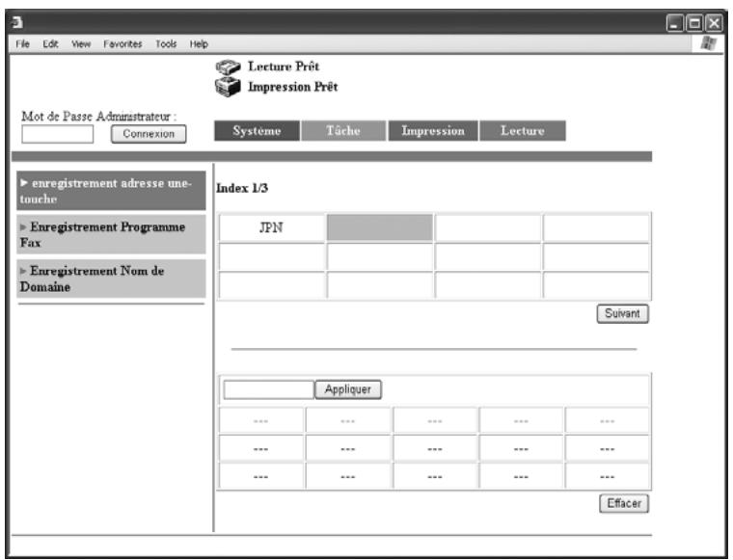733x560 pixels.
Task: Open Enregistrement Nom de Domaine section
Action: pos(111,279)
